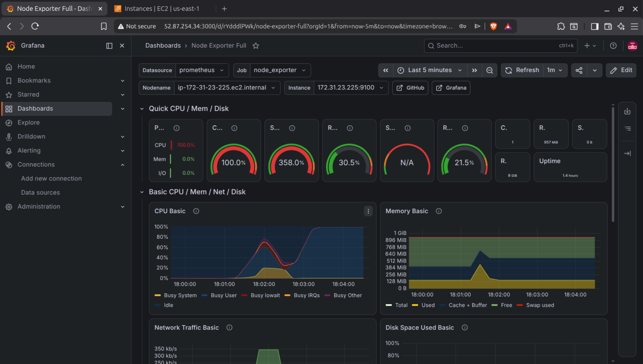This screenshot has width=643, height=364.
Task: Expand the share options chevron
Action: [595, 70]
